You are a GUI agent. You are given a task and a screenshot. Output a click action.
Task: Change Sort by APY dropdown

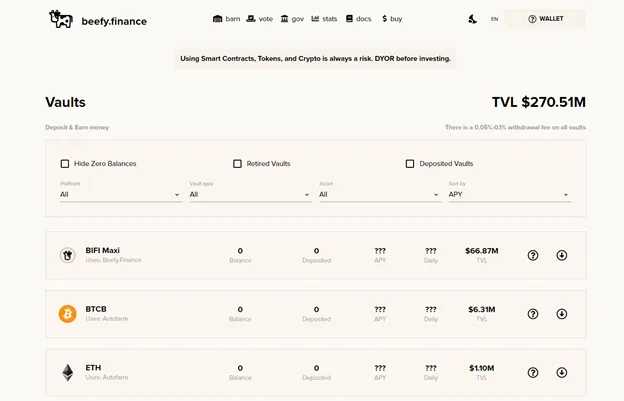coord(510,195)
